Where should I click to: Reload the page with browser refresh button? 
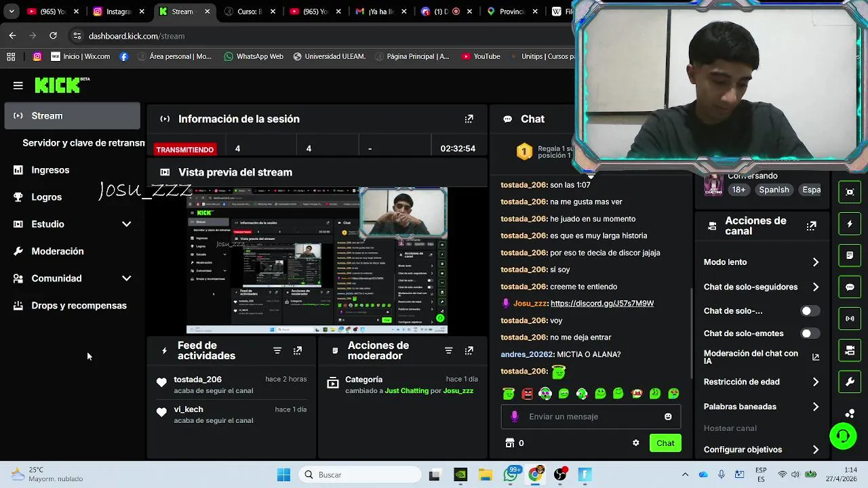[53, 36]
